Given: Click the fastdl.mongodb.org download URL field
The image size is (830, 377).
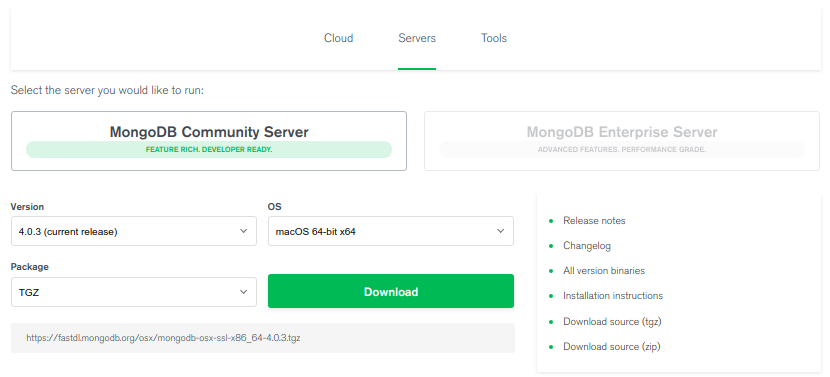Looking at the screenshot, I should [263, 338].
